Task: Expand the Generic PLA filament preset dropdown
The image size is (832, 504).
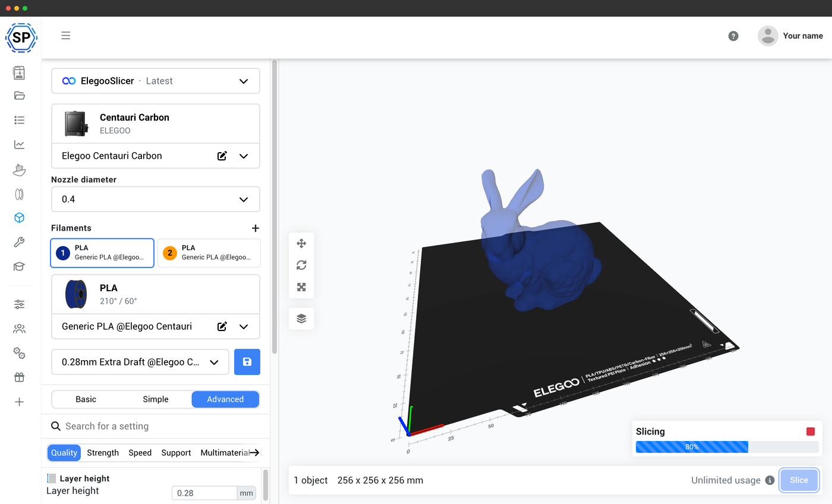Action: click(x=244, y=326)
